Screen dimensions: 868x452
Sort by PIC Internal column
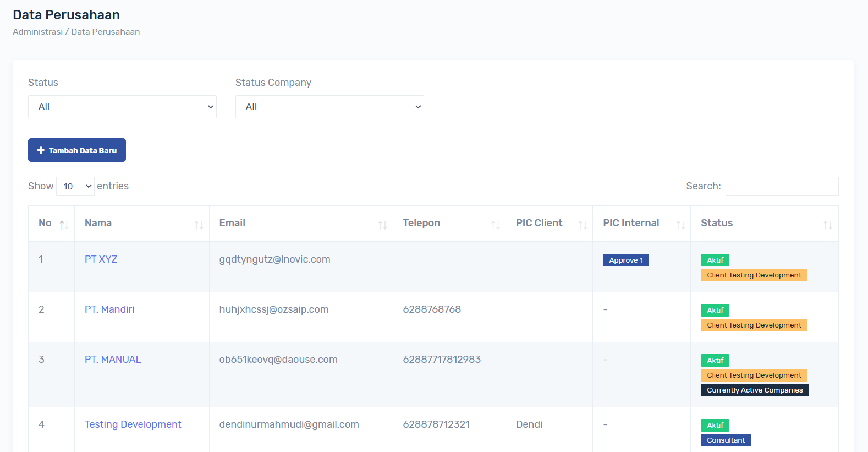tap(680, 225)
